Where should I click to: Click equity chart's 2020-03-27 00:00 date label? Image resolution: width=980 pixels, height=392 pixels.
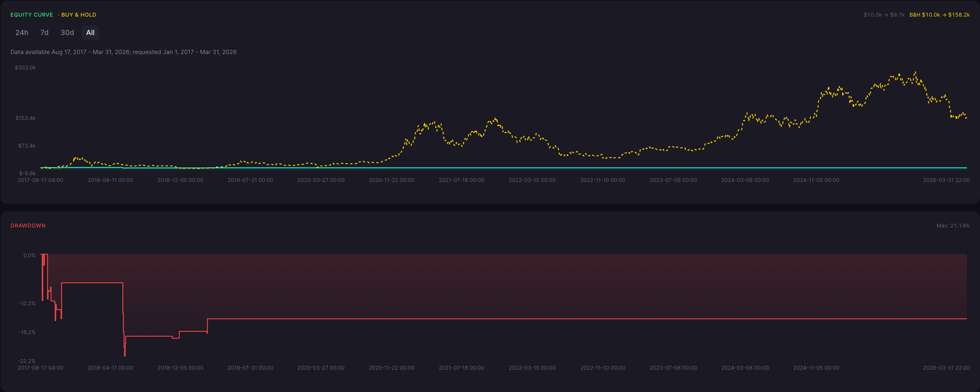[321, 181]
